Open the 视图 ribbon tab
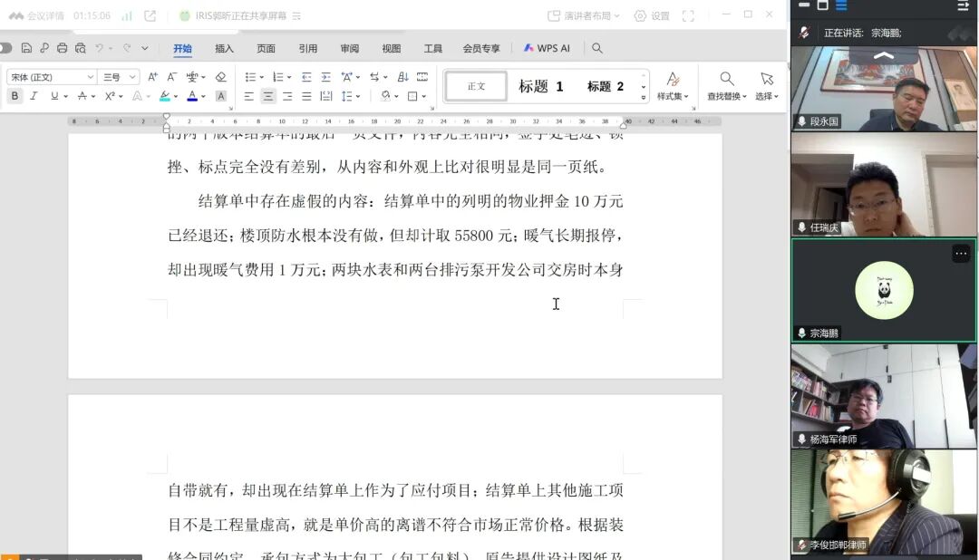Image resolution: width=979 pixels, height=560 pixels. [392, 48]
